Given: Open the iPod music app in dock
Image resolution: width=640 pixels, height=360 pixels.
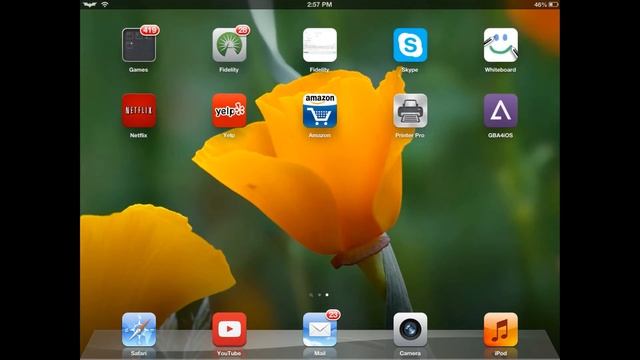Looking at the screenshot, I should pyautogui.click(x=500, y=329).
